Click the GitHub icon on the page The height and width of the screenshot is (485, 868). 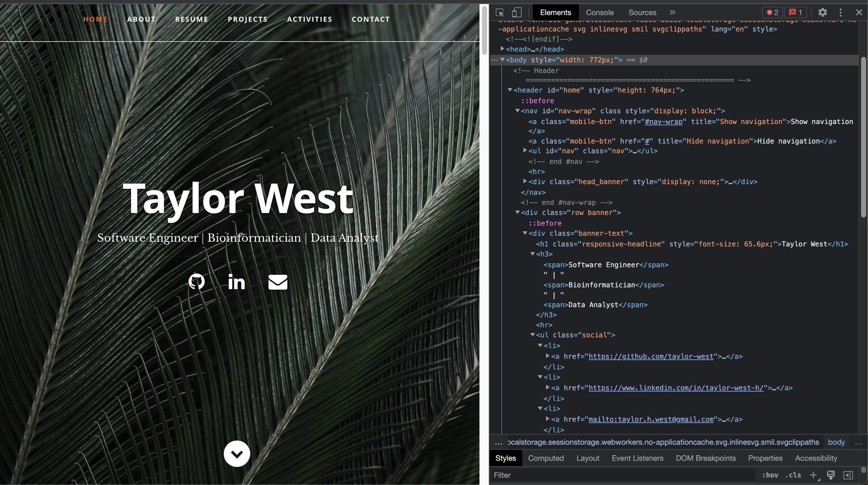coord(196,282)
